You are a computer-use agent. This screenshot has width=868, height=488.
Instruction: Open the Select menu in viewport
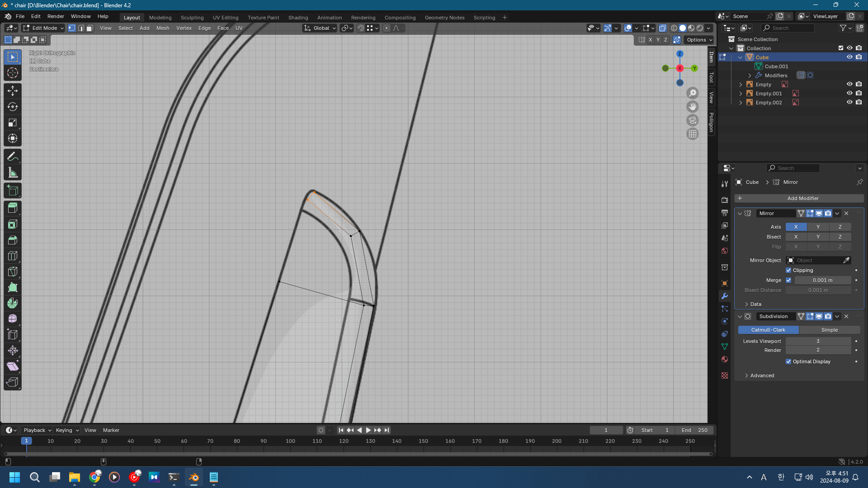(126, 28)
